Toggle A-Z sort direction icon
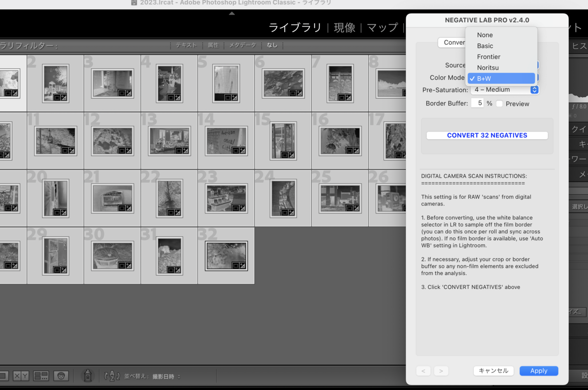Viewport: 588px width, 390px height. pos(112,376)
